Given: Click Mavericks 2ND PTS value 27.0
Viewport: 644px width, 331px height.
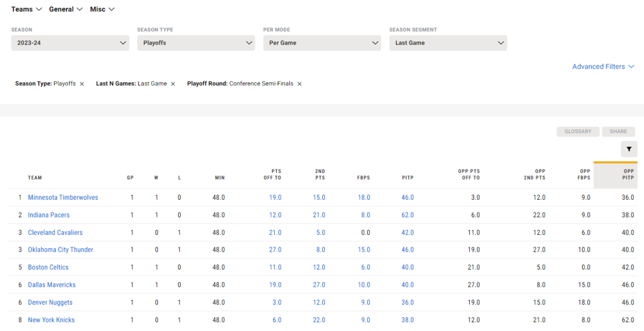Looking at the screenshot, I should (x=319, y=284).
